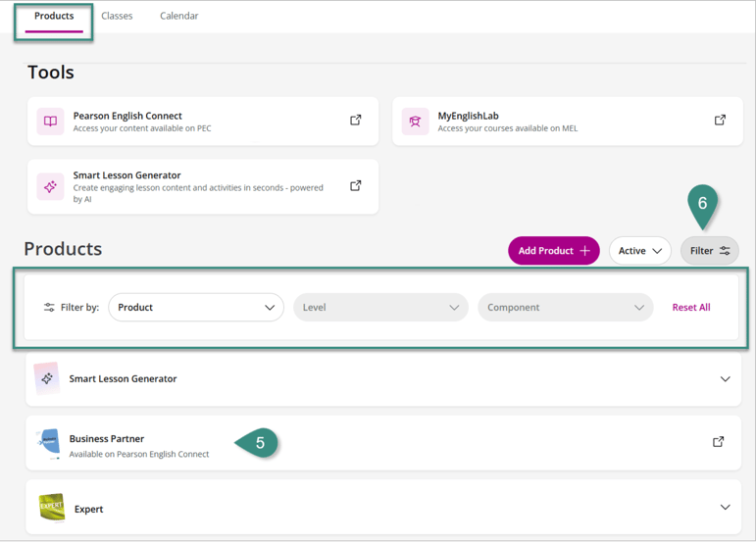Click the Add Product button
The width and height of the screenshot is (756, 543).
pyautogui.click(x=553, y=251)
